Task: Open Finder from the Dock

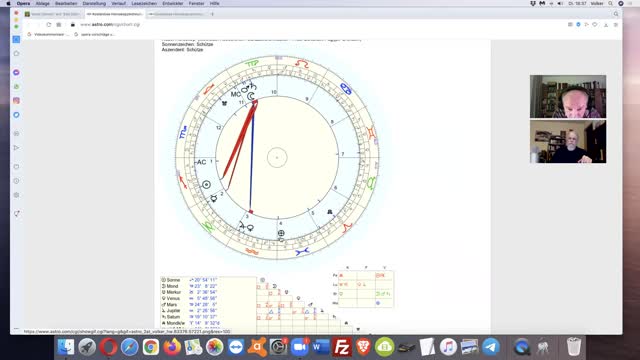Action: 66,347
